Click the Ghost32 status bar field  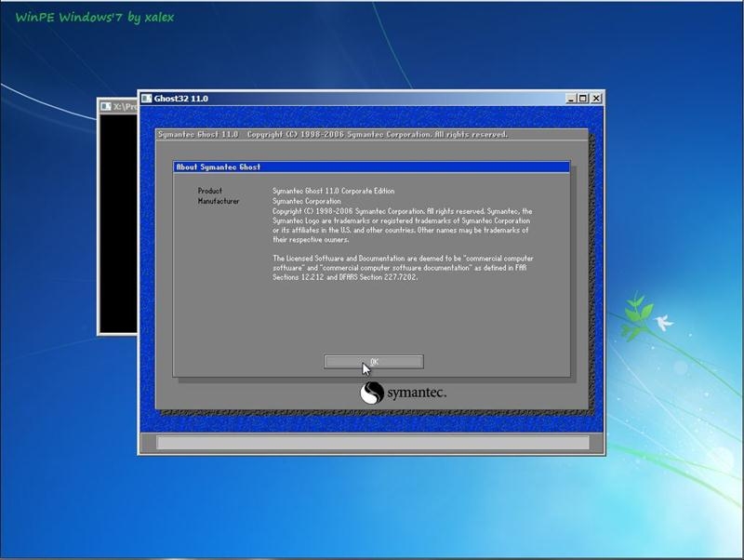(373, 443)
